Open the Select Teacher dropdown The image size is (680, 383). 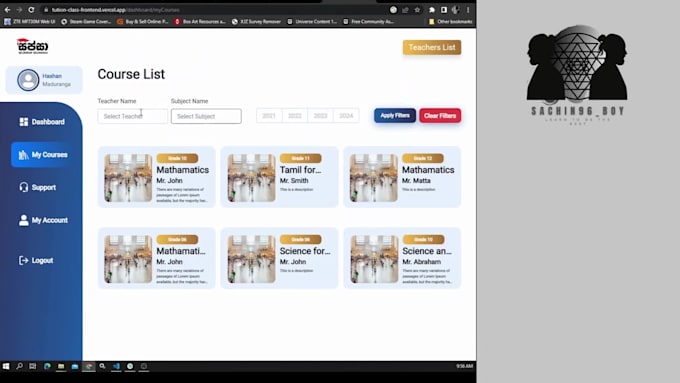(132, 116)
